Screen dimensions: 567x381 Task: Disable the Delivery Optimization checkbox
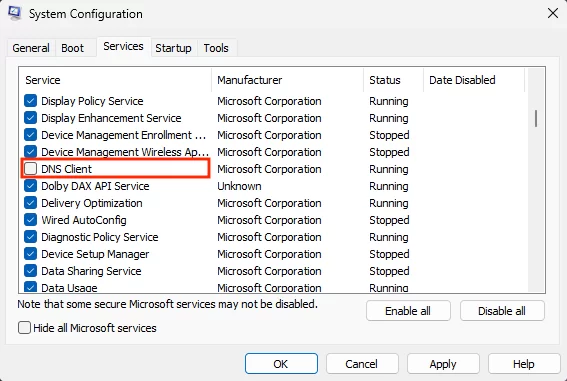click(30, 203)
